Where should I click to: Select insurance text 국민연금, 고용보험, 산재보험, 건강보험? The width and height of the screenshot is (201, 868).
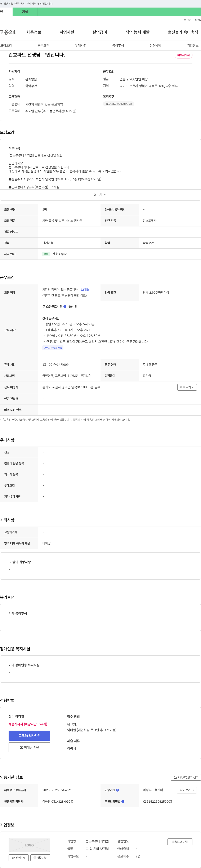[67, 376]
